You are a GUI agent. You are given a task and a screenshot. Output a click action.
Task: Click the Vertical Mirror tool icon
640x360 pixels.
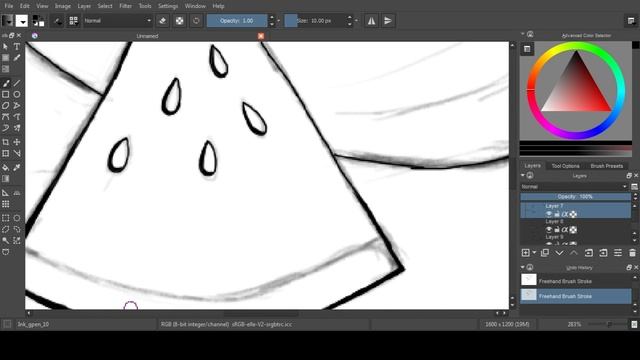(x=388, y=21)
